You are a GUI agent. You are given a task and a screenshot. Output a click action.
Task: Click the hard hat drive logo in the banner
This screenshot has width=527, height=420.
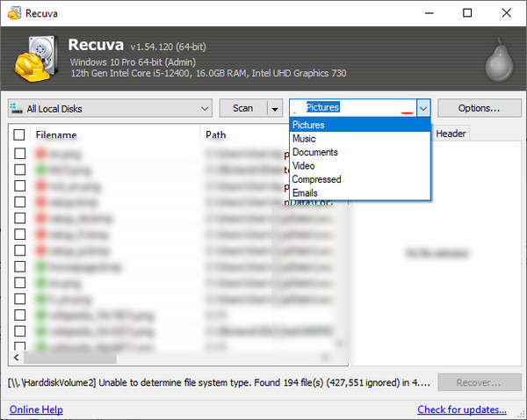[35, 59]
